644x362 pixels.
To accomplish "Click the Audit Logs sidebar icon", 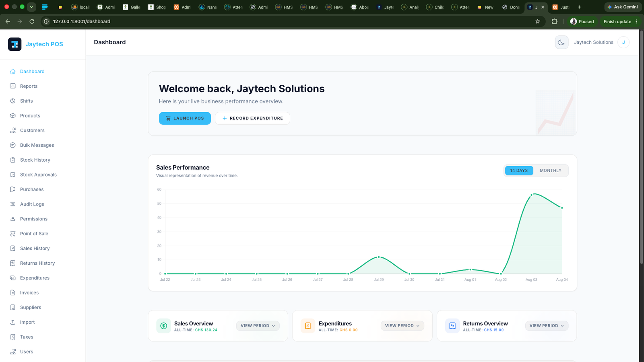I will pos(13,204).
